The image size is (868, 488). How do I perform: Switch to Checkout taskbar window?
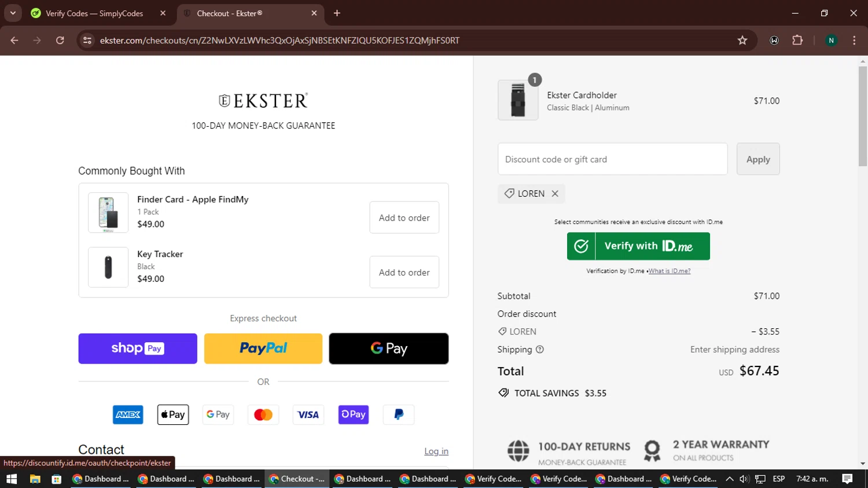click(x=297, y=479)
